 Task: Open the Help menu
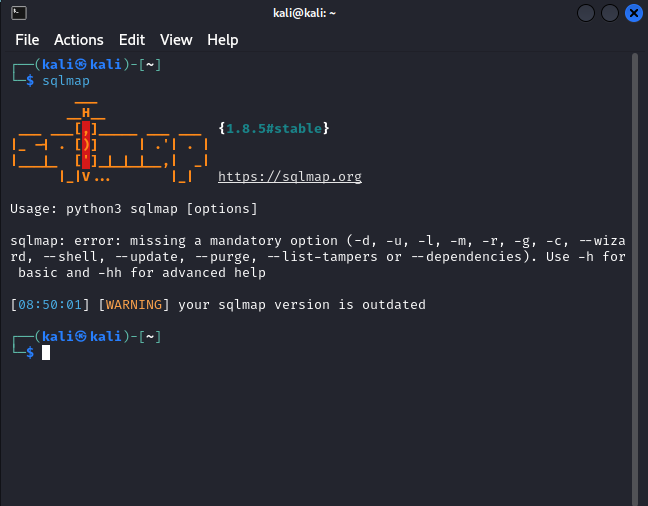click(223, 40)
